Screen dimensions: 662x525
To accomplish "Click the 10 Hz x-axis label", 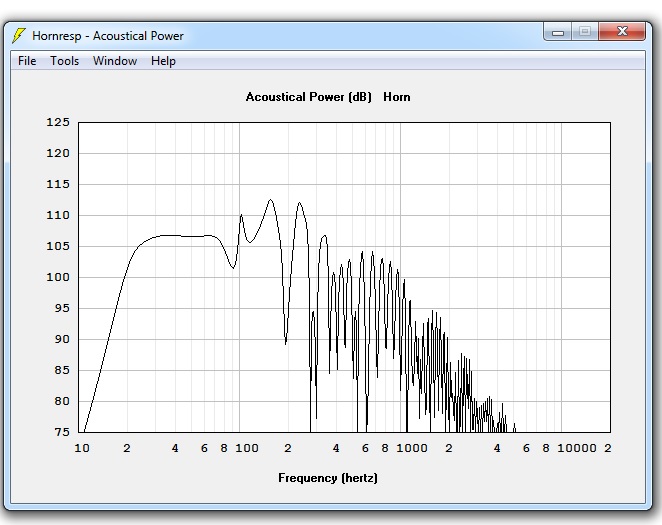I will 82,448.
